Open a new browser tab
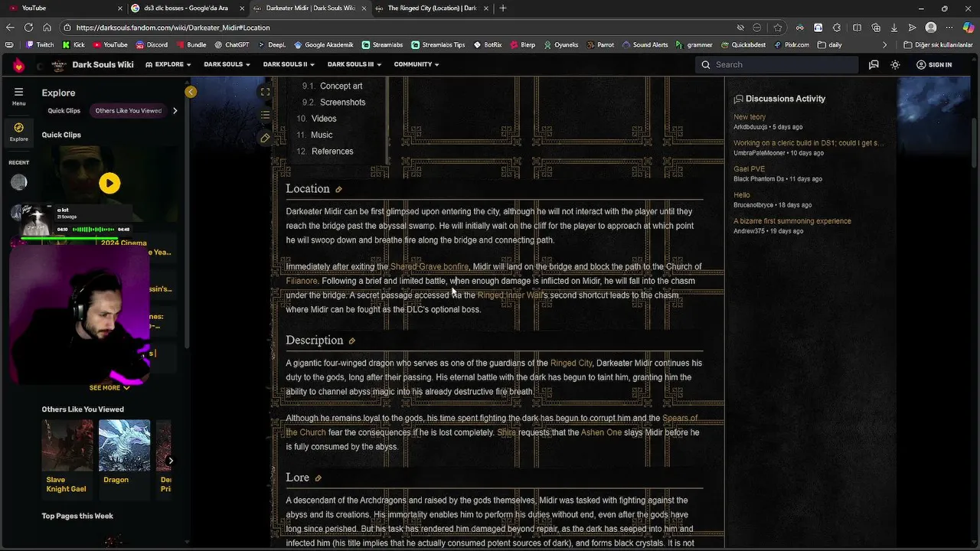Image resolution: width=980 pixels, height=551 pixels. click(503, 8)
